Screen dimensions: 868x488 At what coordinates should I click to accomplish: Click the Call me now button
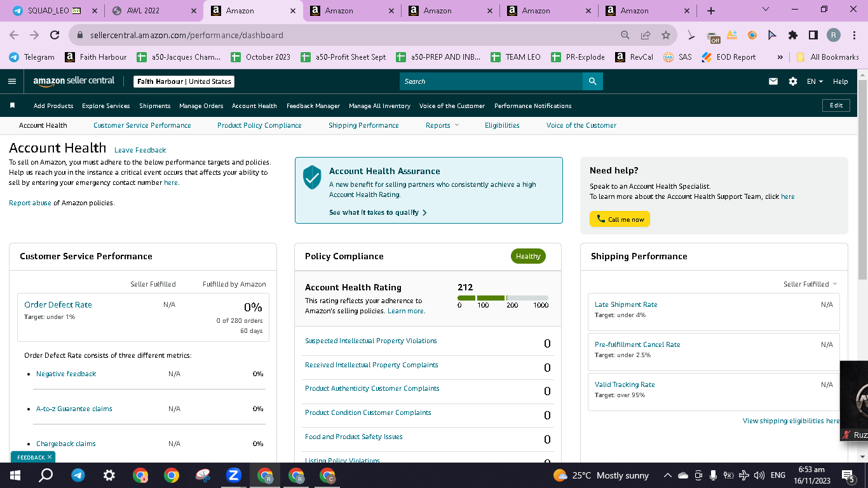(x=620, y=219)
